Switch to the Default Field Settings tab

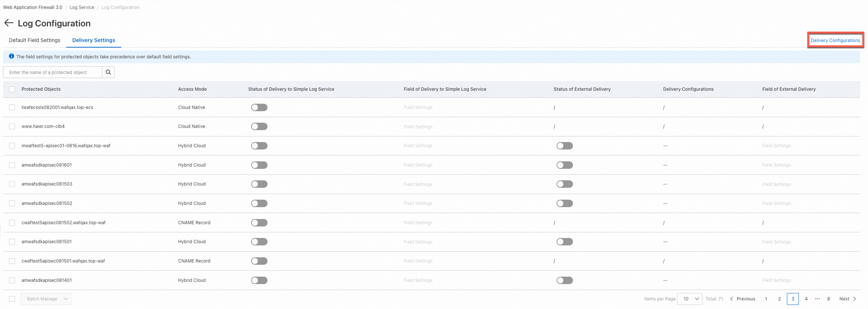pyautogui.click(x=35, y=40)
